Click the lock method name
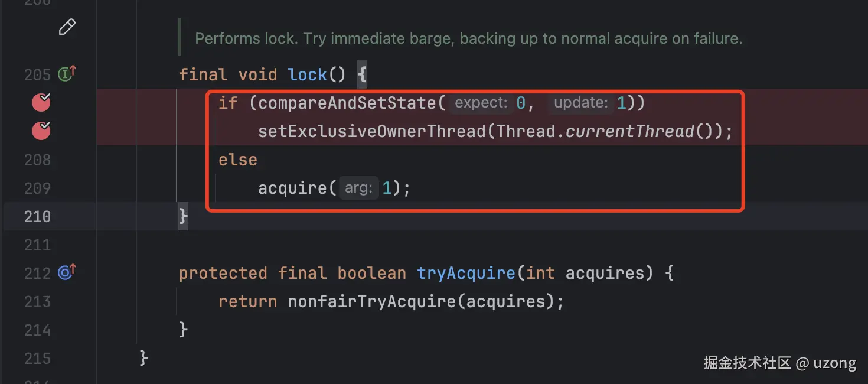 tap(307, 75)
